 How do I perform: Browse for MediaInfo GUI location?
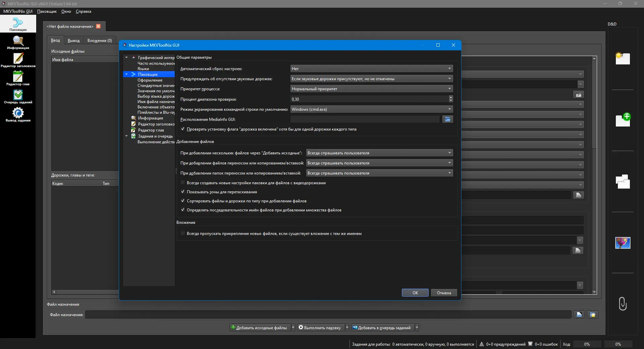tap(447, 119)
